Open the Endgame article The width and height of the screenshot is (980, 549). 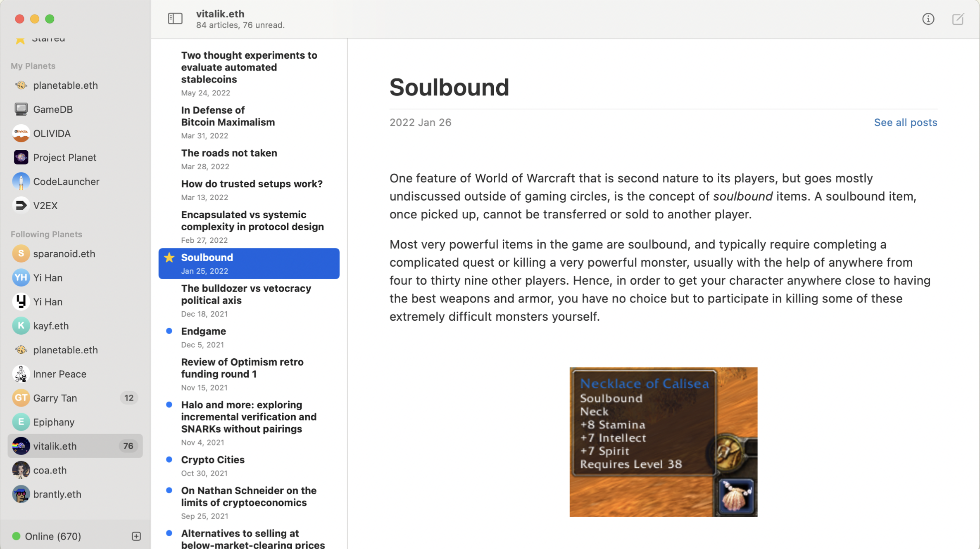249,337
